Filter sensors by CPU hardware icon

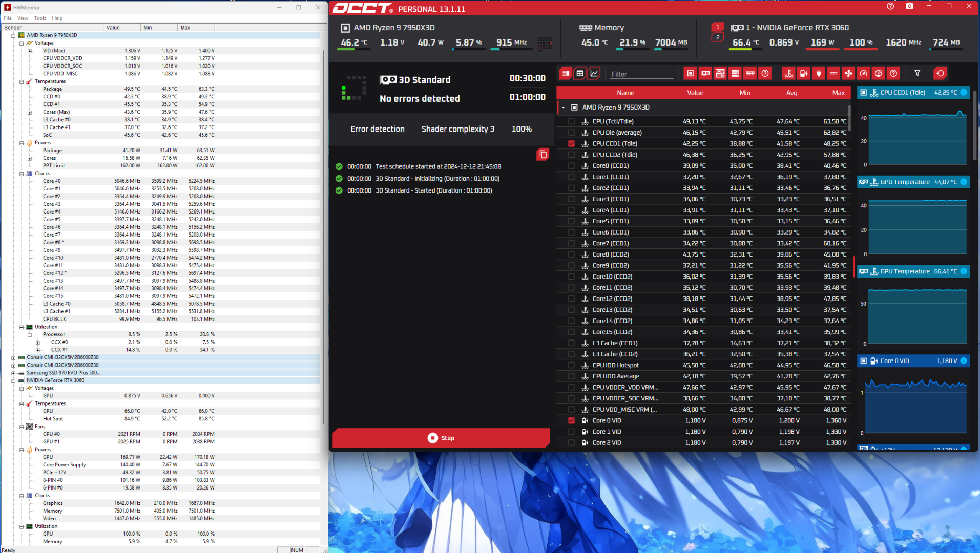coord(691,73)
